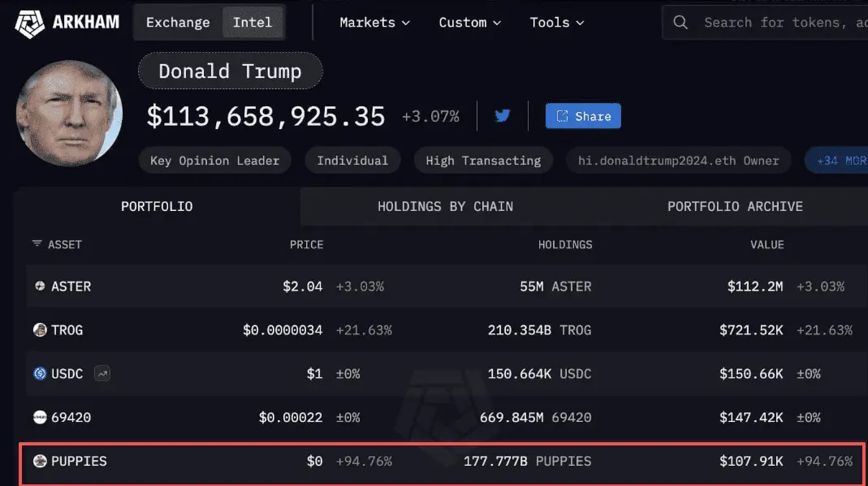Open the Portfolio Archive tab
The image size is (868, 486).
coord(735,206)
